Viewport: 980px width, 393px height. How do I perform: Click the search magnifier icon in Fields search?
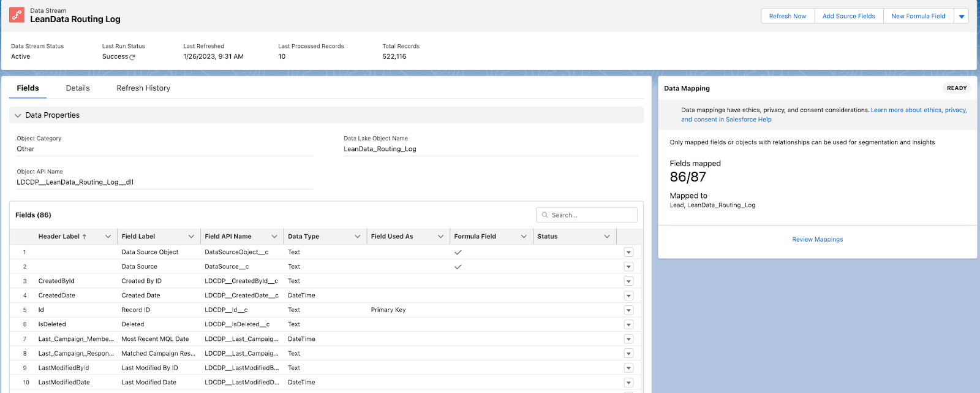click(545, 215)
